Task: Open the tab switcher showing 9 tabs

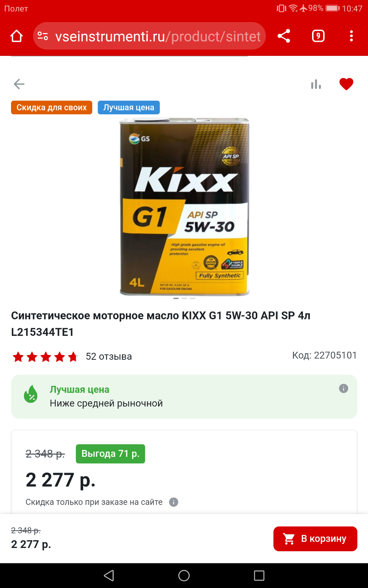Action: tap(318, 36)
